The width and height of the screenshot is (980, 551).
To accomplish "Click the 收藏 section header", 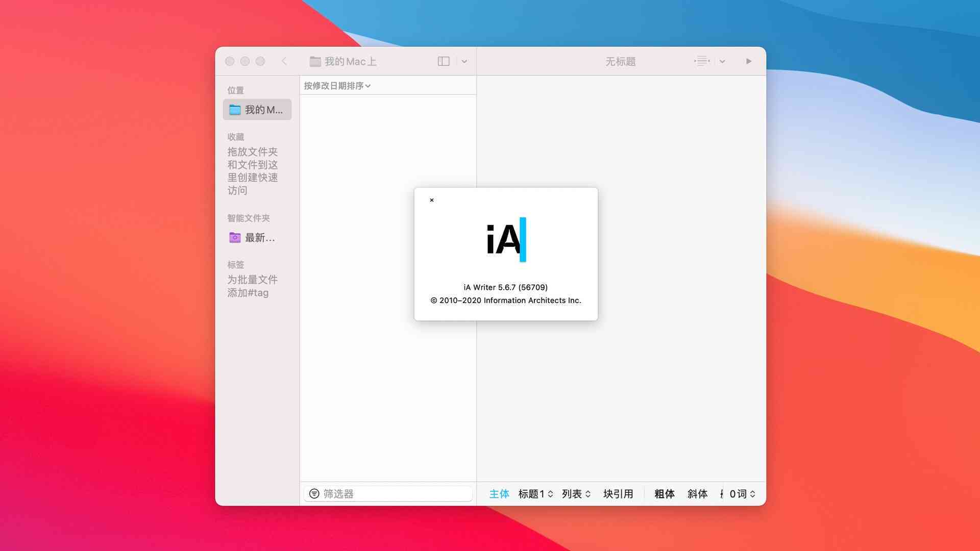I will pos(236,137).
